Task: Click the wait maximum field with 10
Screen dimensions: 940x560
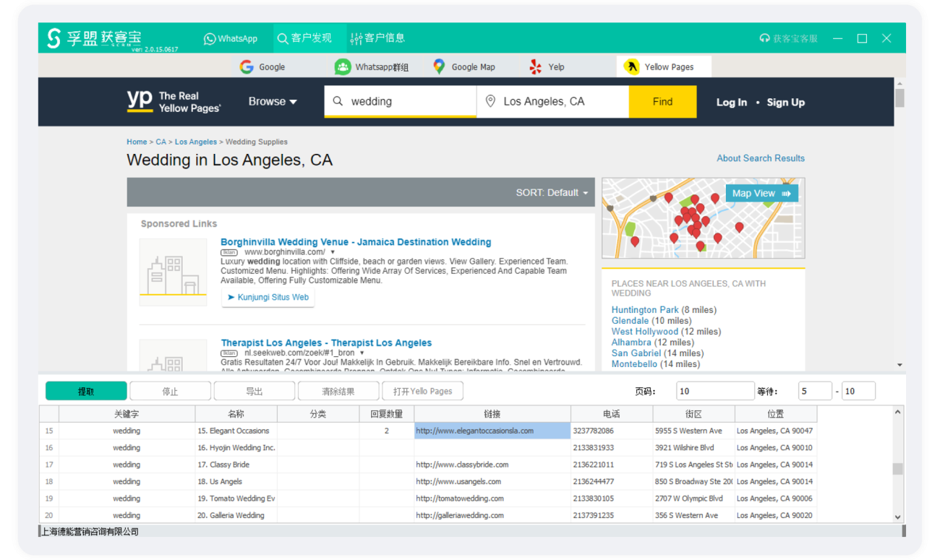Action: (x=858, y=391)
